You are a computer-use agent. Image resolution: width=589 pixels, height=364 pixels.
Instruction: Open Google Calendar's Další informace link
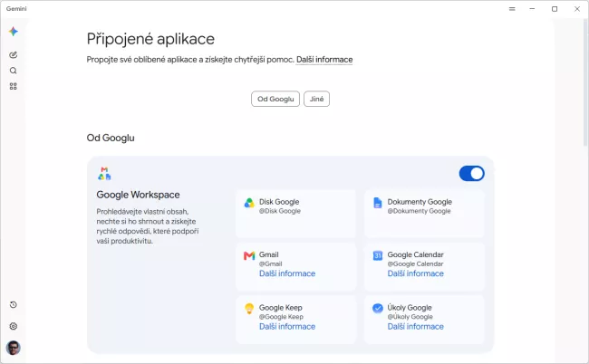415,273
